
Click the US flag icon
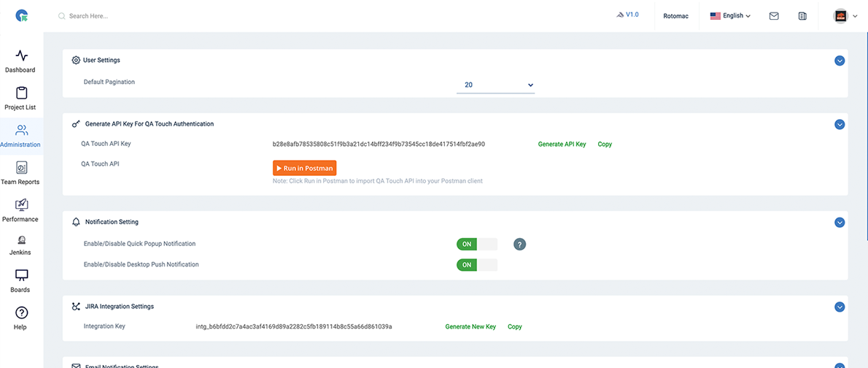pos(716,16)
